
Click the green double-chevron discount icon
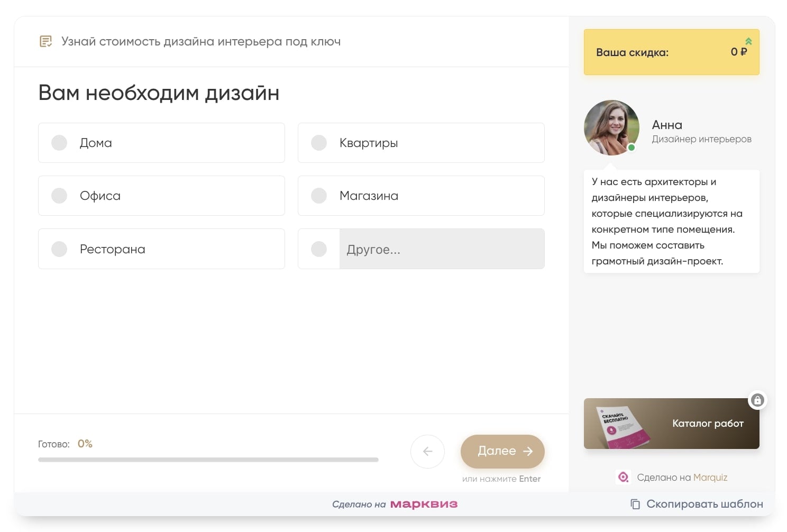(748, 41)
